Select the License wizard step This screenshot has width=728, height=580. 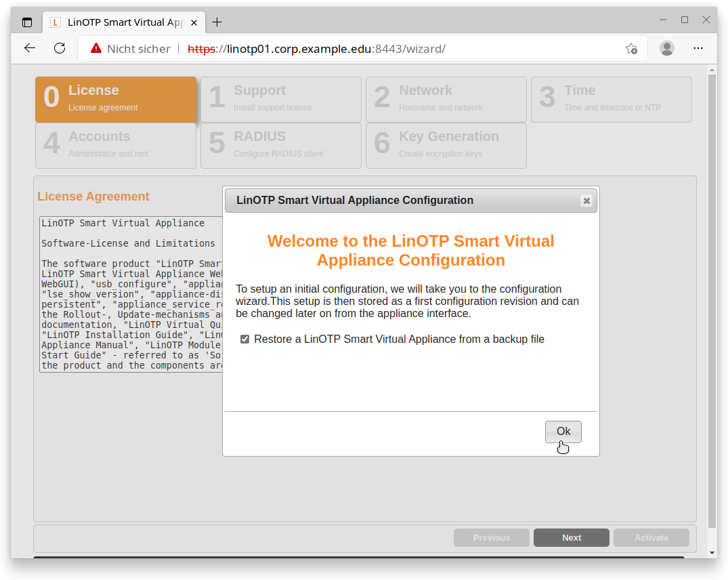pos(116,99)
